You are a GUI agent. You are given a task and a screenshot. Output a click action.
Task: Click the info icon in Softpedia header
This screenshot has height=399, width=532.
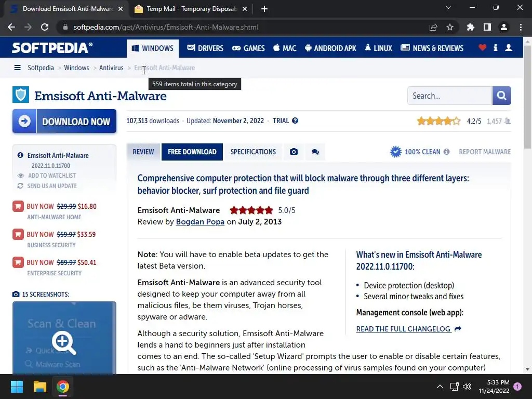496,47
